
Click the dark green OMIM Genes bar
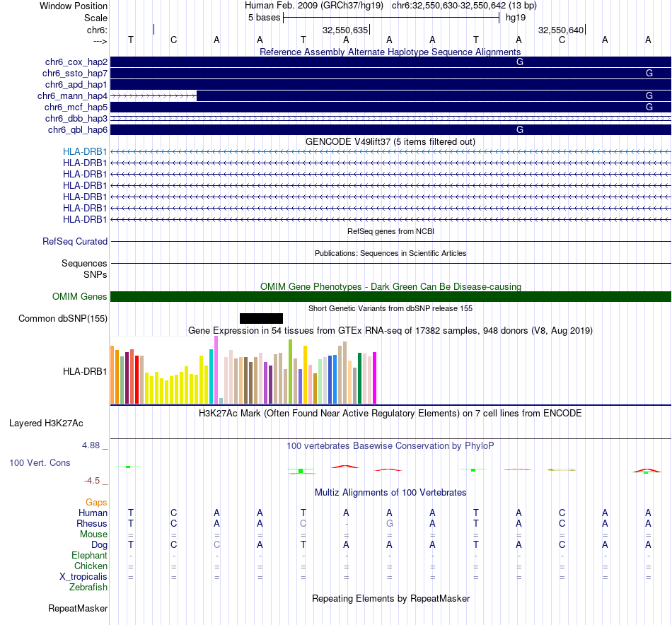click(391, 296)
